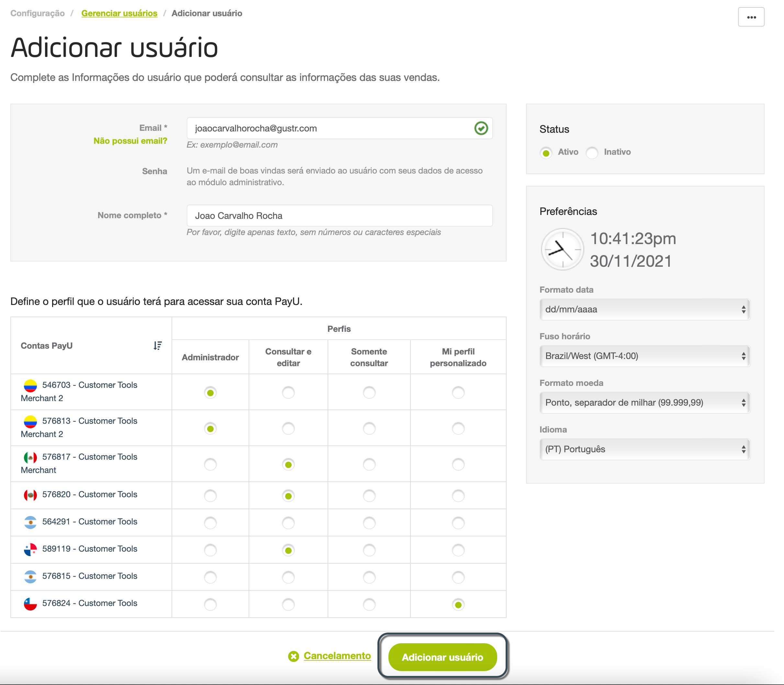Click Adicionar usuário breadcrumb item
This screenshot has width=784, height=685.
207,13
